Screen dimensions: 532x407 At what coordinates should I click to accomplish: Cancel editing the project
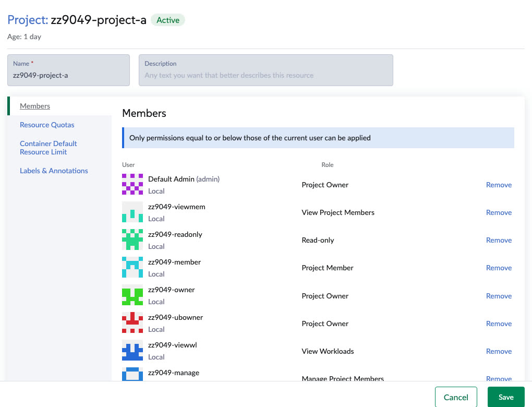[x=456, y=397]
